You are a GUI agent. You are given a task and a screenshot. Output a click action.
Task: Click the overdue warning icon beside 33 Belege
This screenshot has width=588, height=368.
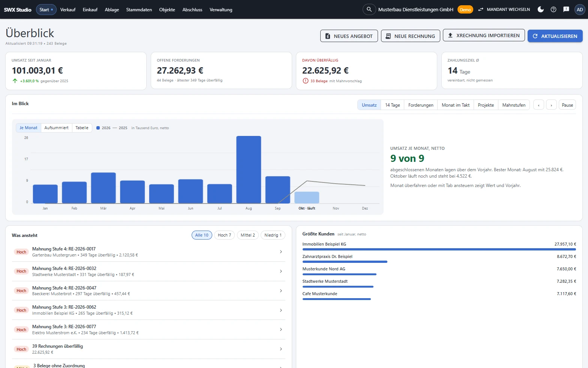point(306,81)
